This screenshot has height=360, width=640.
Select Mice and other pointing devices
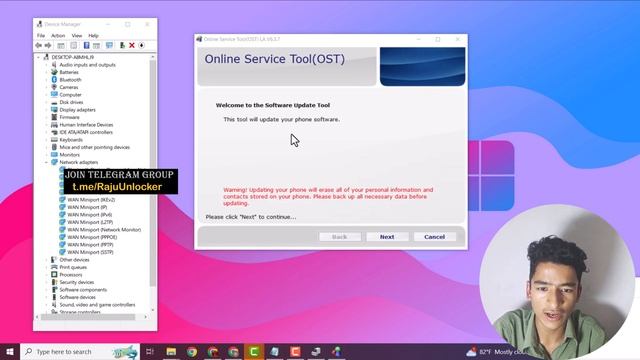94,147
